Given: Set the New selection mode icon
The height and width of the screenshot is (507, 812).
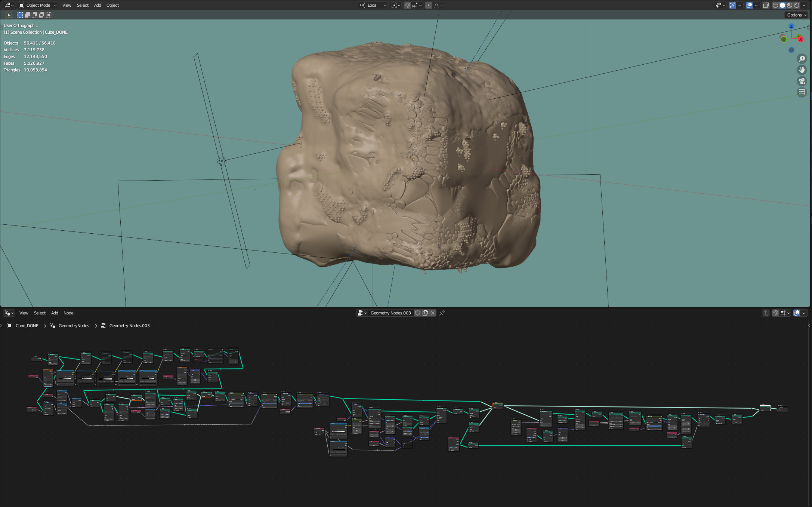Looking at the screenshot, I should coord(20,15).
